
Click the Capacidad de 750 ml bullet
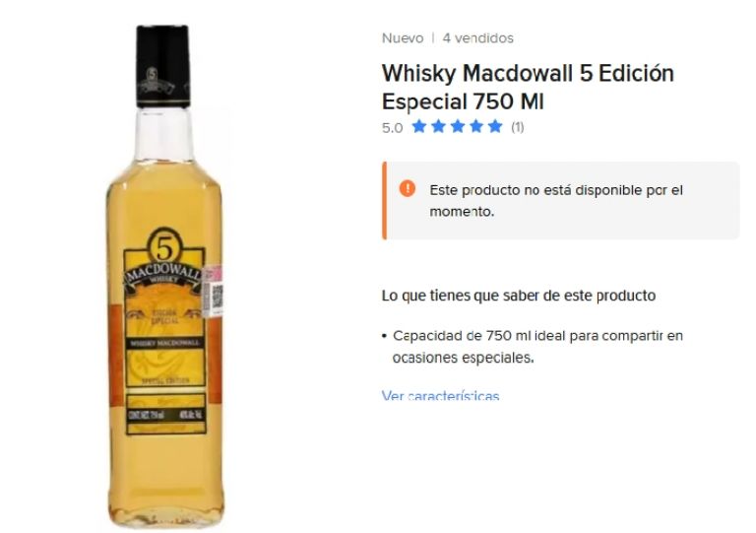click(x=537, y=347)
